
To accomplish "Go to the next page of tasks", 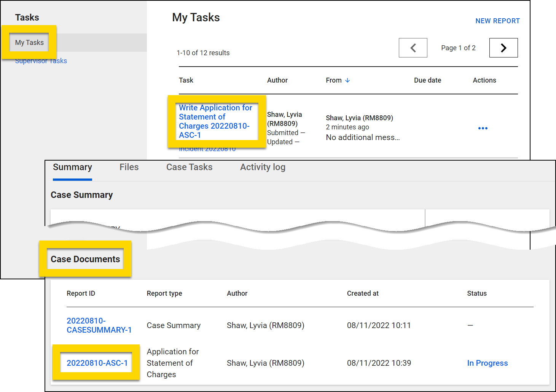I will pos(503,48).
